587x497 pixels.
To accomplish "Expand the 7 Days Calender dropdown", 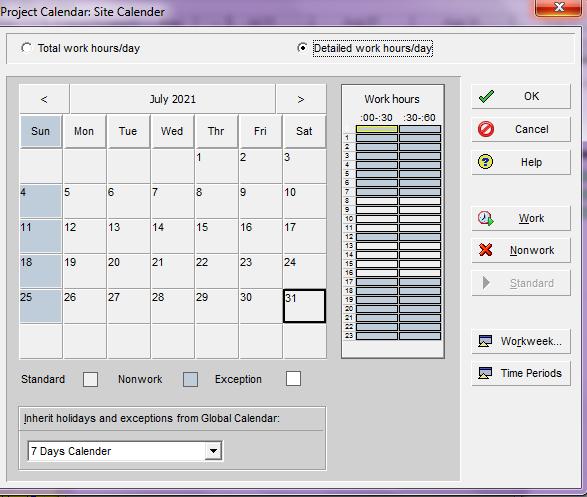I will click(213, 451).
